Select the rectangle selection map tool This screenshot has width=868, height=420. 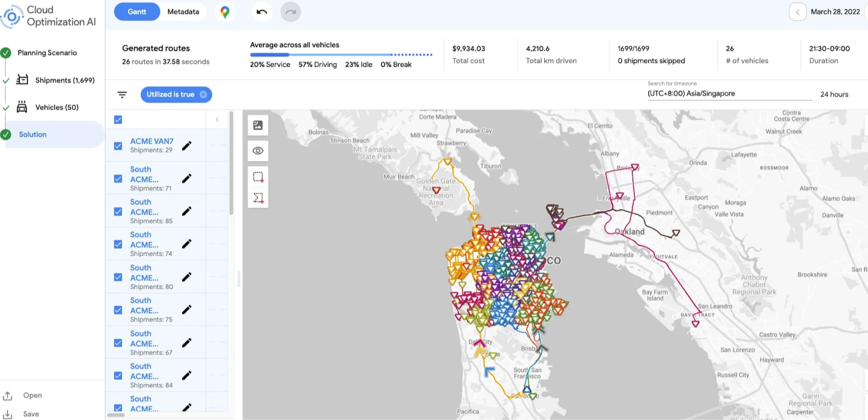click(258, 177)
